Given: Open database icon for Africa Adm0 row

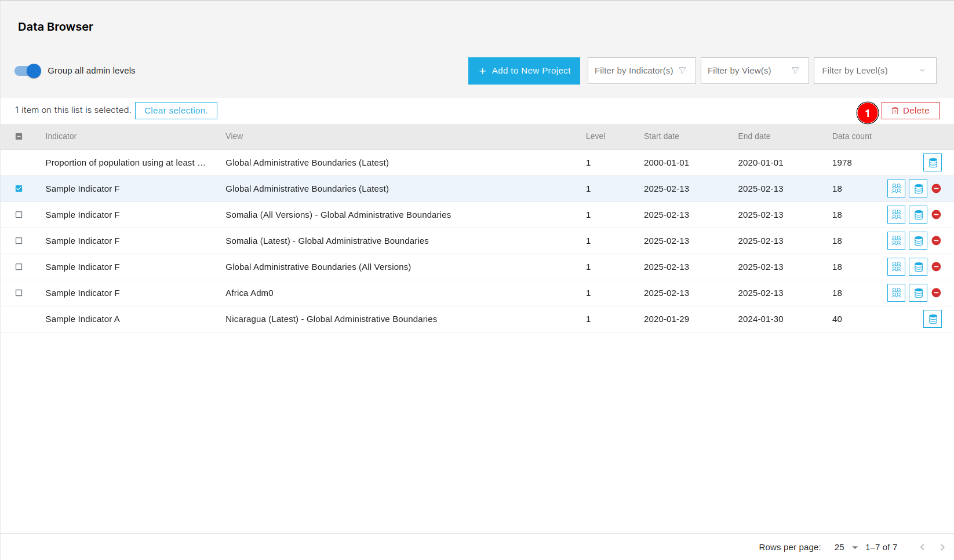Looking at the screenshot, I should (x=918, y=293).
